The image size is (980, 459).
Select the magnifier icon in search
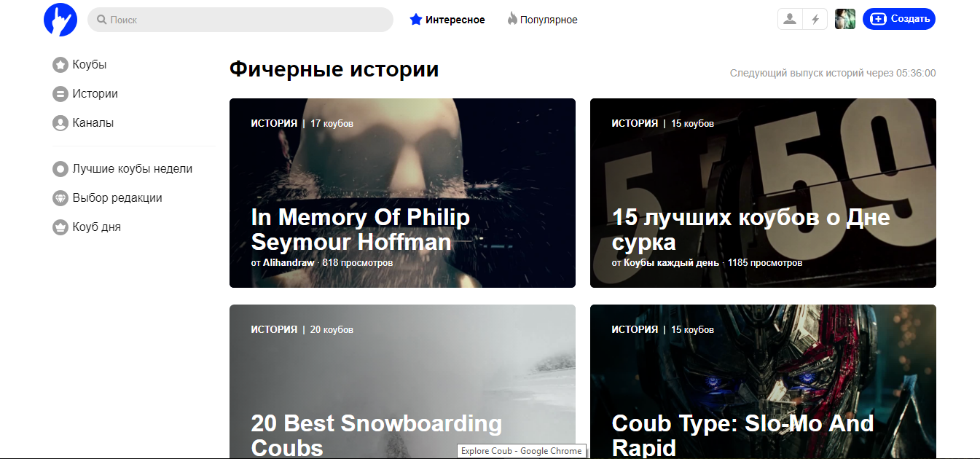click(101, 20)
